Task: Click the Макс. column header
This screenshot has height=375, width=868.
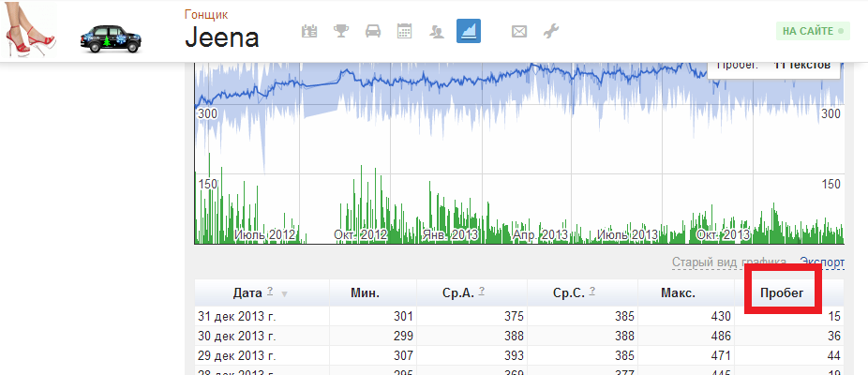Action: 677,293
